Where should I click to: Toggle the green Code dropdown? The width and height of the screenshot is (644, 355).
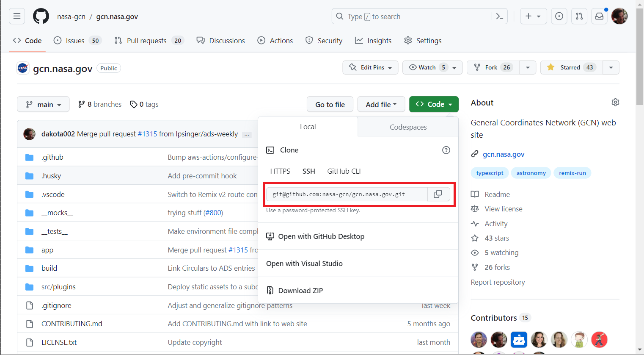434,104
